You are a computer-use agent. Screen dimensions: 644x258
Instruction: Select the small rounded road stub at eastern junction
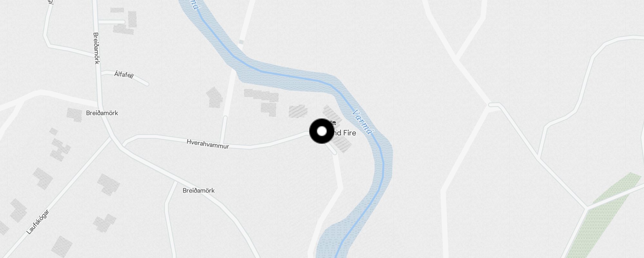494,105
